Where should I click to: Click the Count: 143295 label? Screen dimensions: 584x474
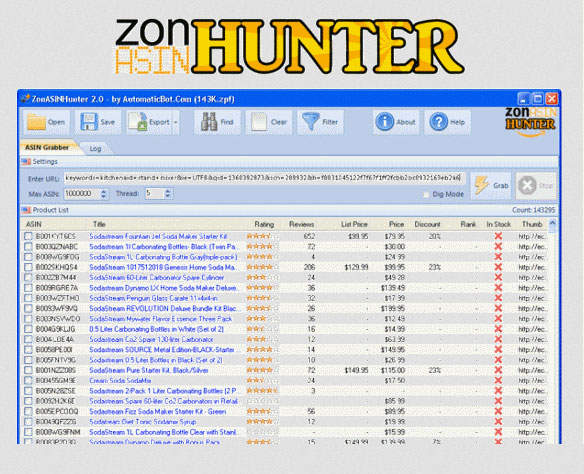coord(533,210)
